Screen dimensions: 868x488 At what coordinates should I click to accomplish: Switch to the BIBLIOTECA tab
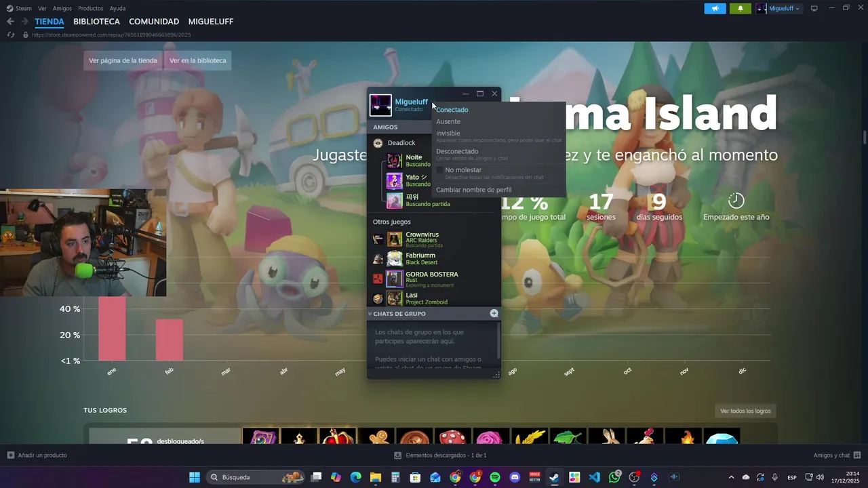tap(96, 22)
